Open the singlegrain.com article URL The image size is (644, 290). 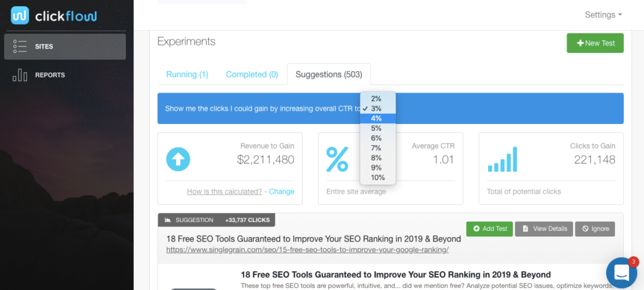[307, 250]
